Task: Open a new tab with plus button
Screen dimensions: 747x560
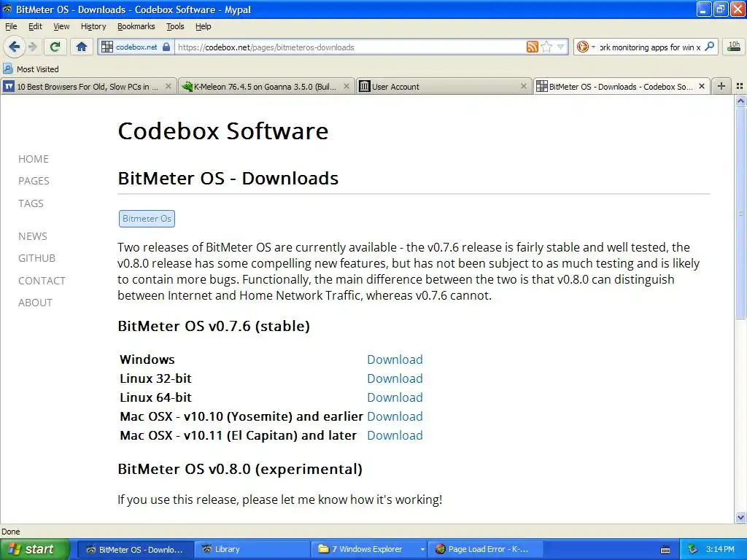Action: [721, 86]
